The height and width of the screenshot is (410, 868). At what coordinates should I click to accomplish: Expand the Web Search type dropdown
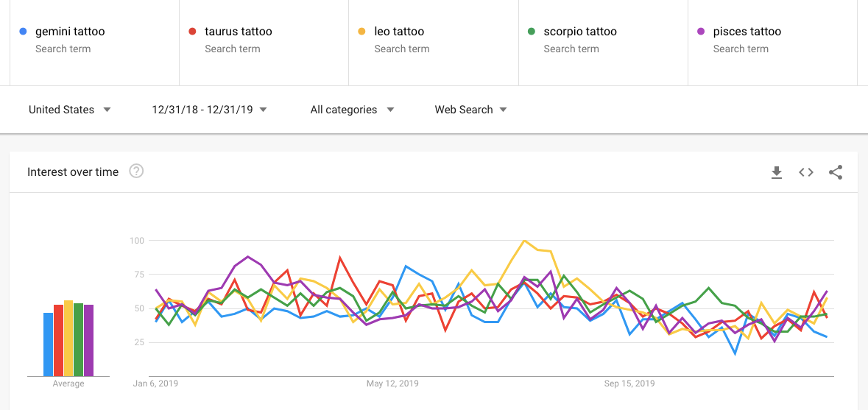(470, 110)
